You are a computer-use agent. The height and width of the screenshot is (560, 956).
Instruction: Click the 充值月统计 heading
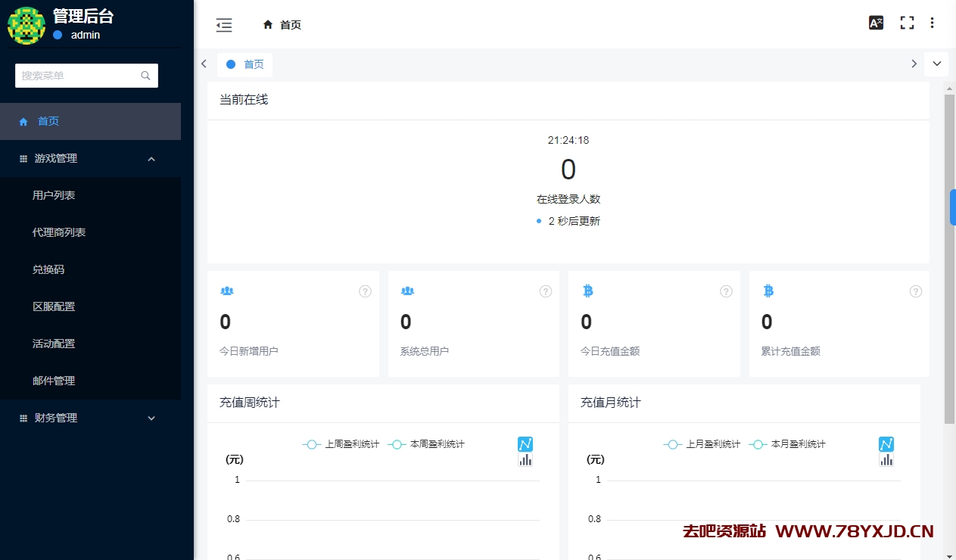[x=611, y=403]
